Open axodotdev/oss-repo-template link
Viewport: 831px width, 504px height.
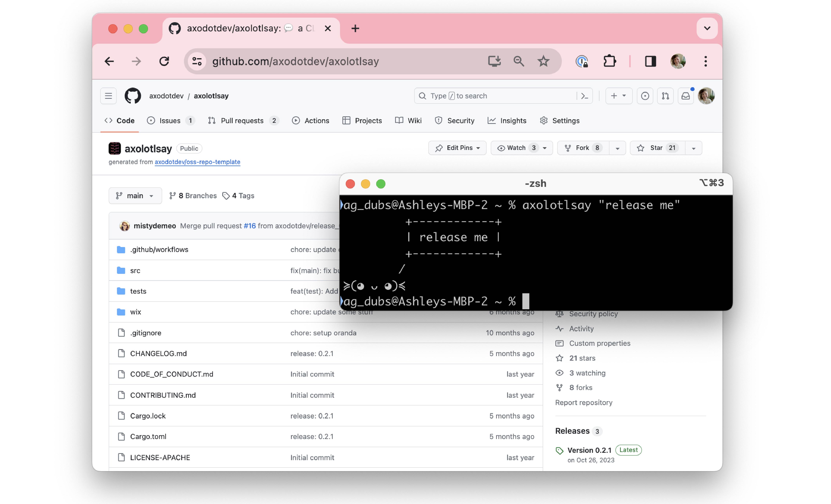tap(197, 162)
